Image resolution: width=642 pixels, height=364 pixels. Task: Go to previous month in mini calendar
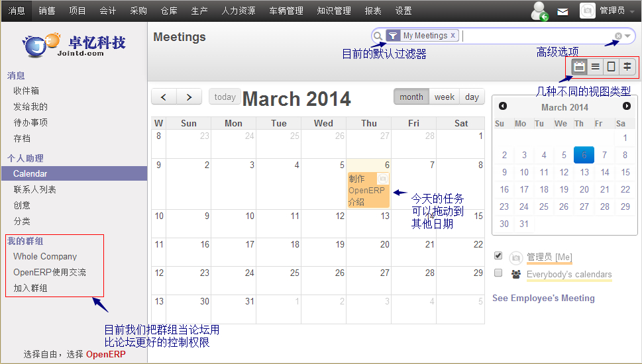[x=503, y=106]
